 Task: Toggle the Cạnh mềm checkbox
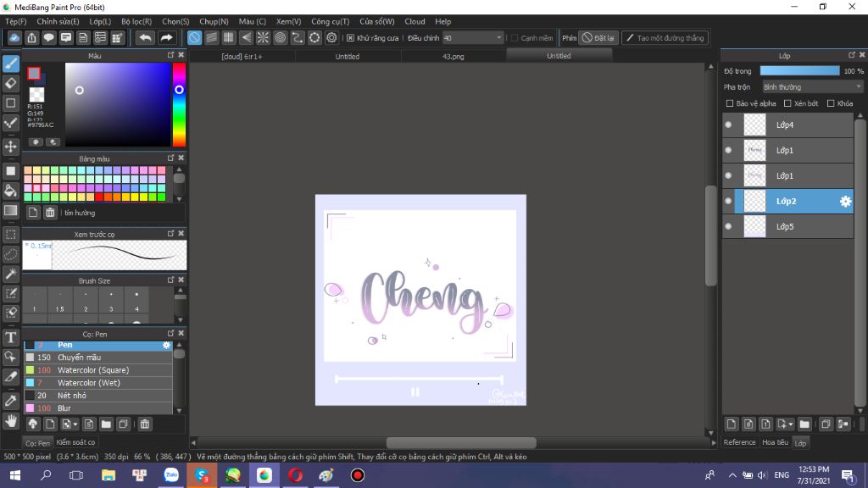click(x=515, y=38)
